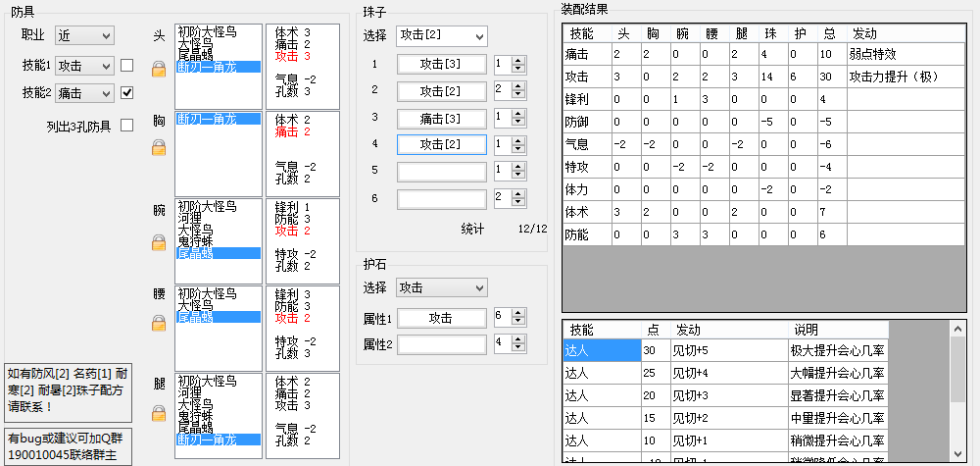This screenshot has height=466, width=980.
Task: Toggle the lock icon beside 胸 armor list
Action: 158,147
